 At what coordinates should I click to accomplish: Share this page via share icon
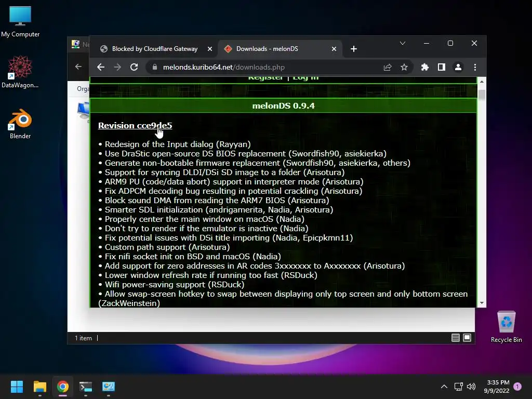tap(388, 67)
